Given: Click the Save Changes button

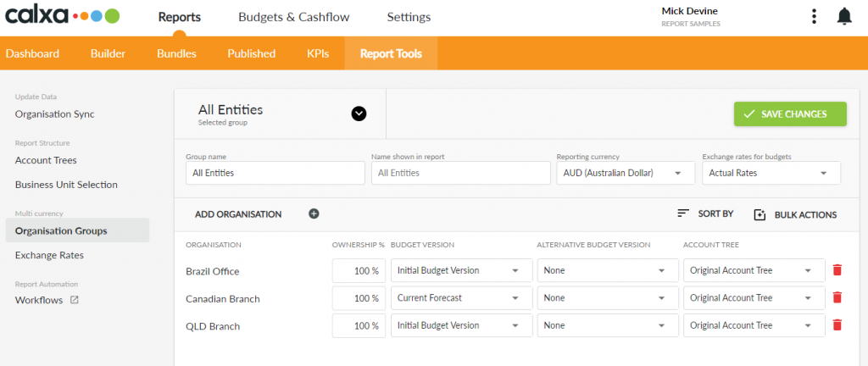Looking at the screenshot, I should coord(790,114).
